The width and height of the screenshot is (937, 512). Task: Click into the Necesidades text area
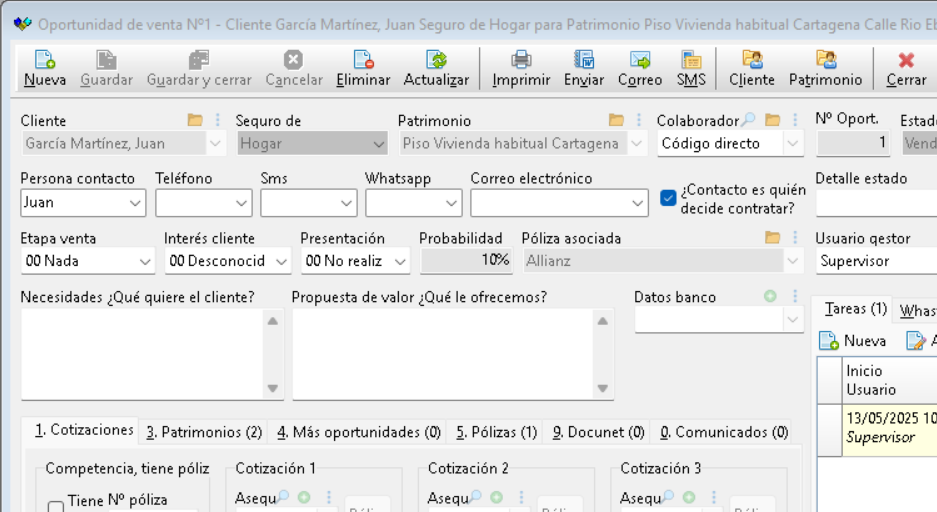click(x=142, y=352)
